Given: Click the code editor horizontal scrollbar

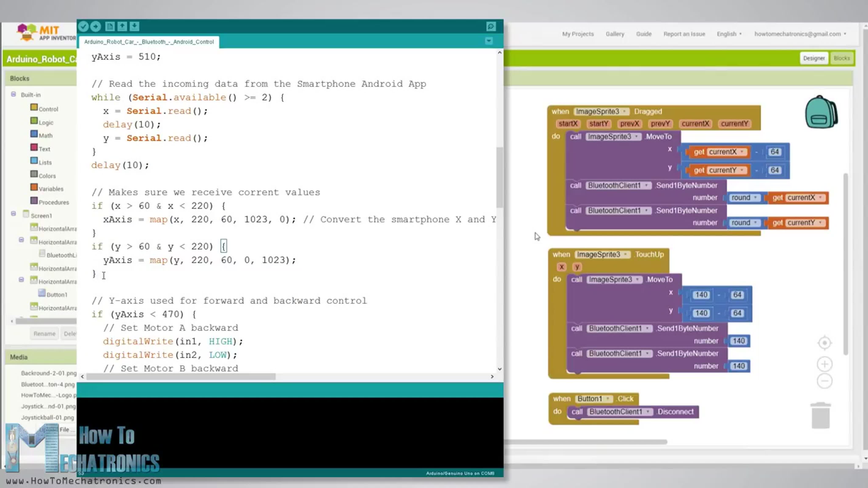Looking at the screenshot, I should tap(181, 377).
